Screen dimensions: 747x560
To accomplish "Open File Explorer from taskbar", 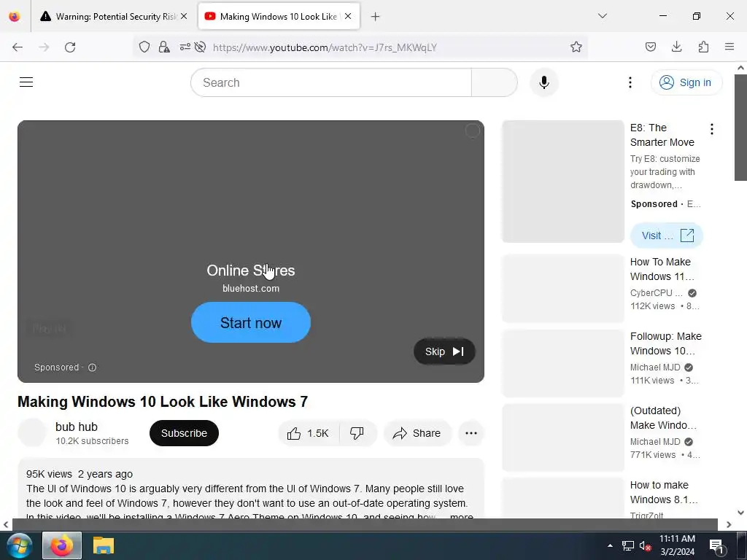I will pyautogui.click(x=104, y=545).
